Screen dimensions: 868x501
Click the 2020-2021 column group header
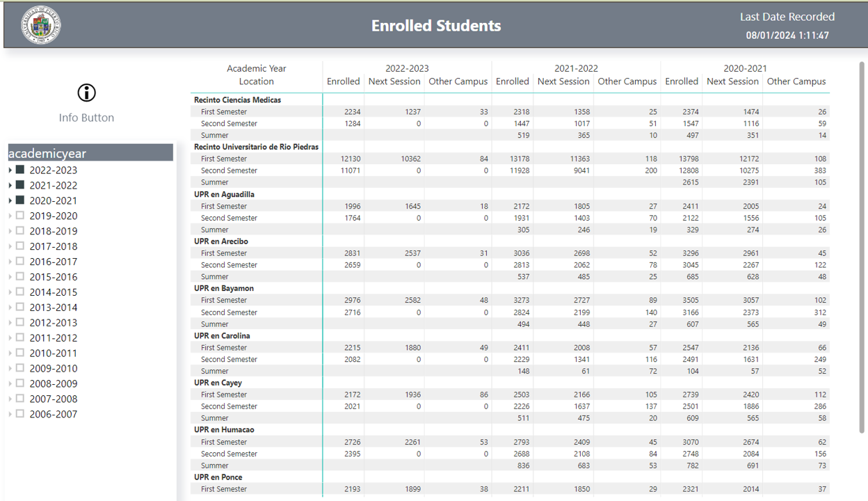point(745,68)
